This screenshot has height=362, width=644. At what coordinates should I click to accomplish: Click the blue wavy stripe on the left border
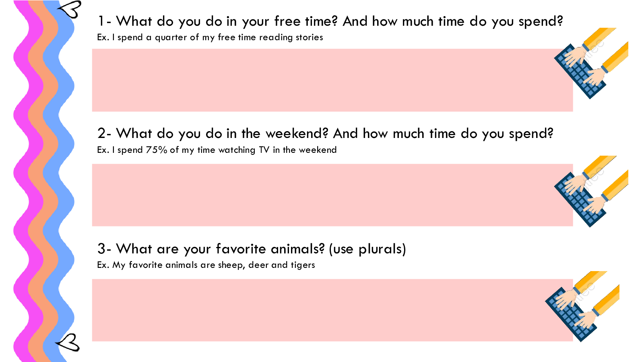tap(52, 173)
